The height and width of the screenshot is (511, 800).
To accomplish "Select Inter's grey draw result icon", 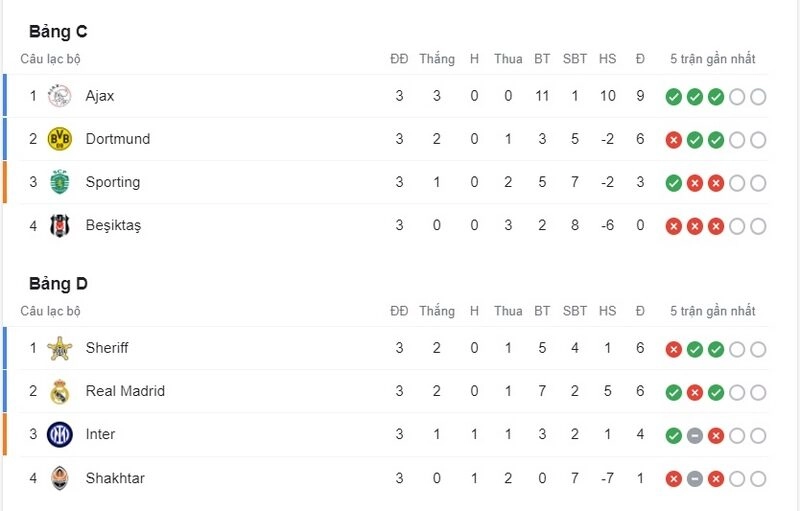I will [694, 436].
